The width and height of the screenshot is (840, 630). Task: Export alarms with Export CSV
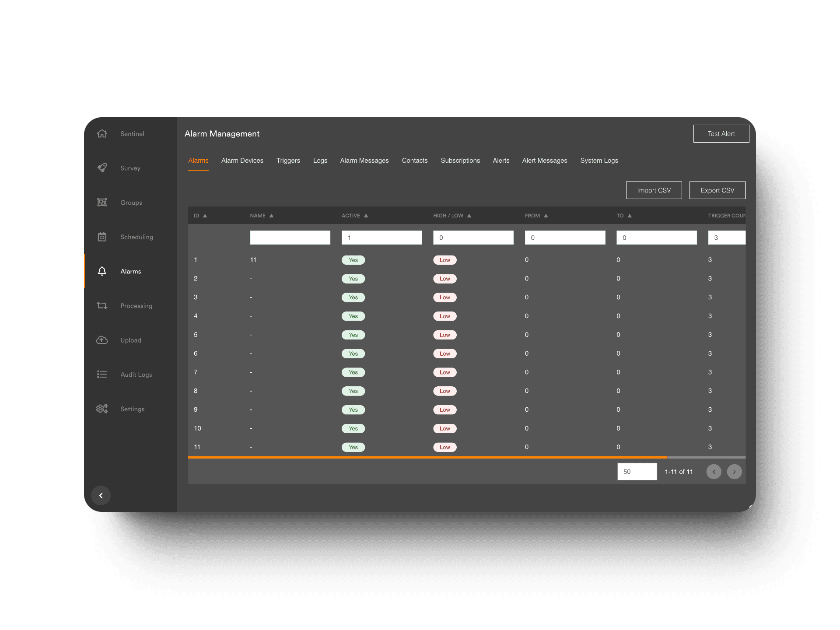(717, 190)
